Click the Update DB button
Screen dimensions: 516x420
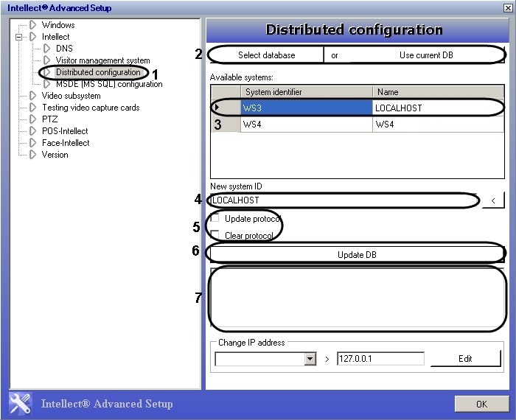pyautogui.click(x=357, y=254)
